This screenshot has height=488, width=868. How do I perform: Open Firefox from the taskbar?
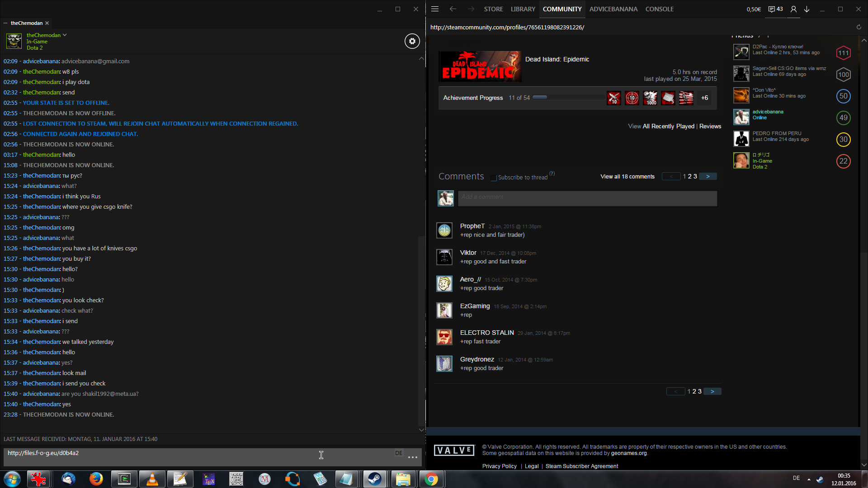coord(96,479)
